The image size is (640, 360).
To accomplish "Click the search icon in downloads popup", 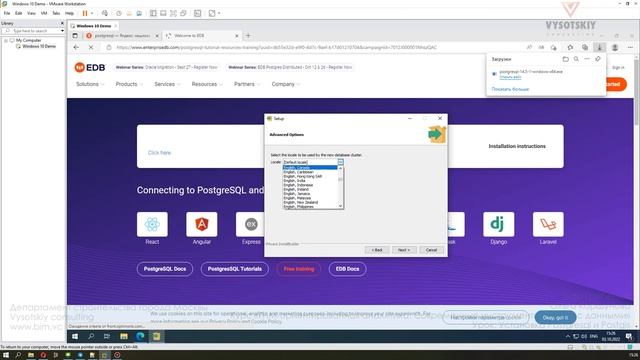I will [x=576, y=59].
